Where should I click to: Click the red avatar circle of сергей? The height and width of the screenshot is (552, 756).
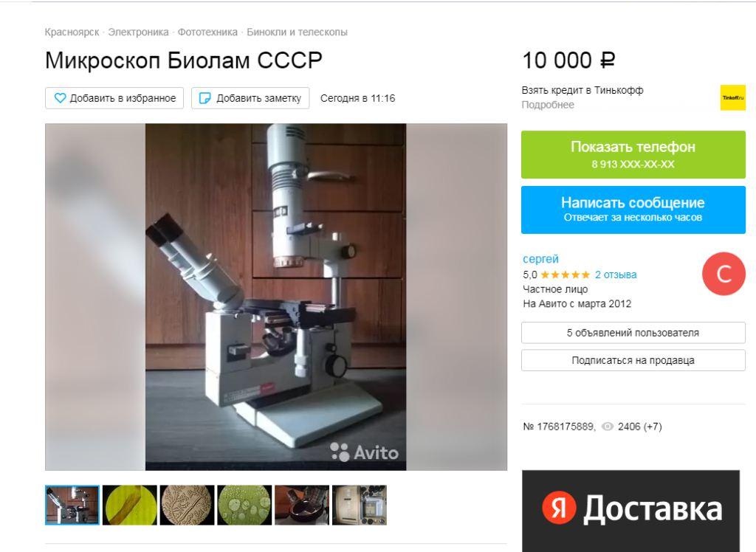tap(724, 274)
